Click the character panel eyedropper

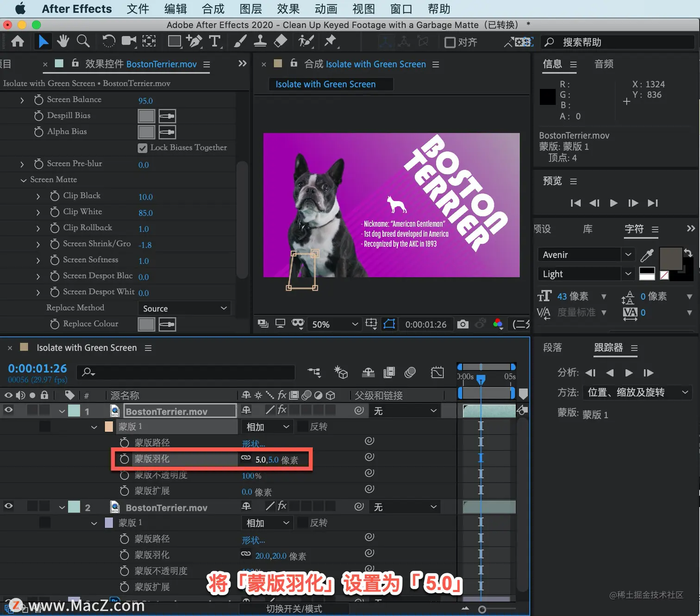click(647, 255)
